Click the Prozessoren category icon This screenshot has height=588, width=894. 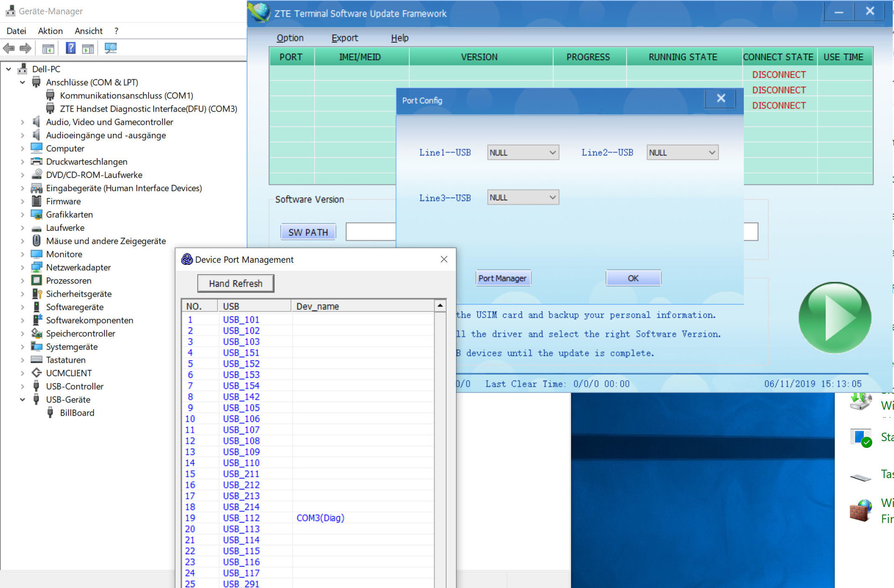[36, 281]
